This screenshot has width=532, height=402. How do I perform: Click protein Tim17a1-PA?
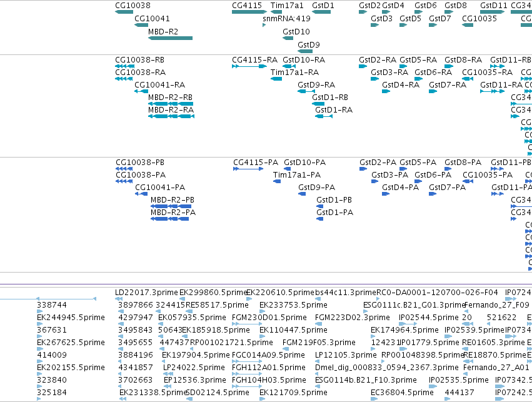[x=297, y=176]
